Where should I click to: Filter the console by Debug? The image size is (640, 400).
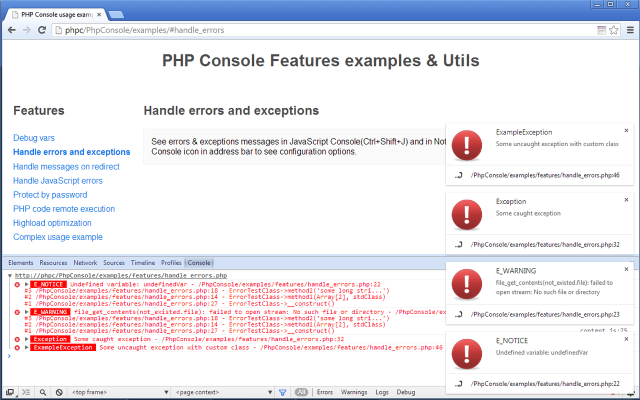click(x=406, y=392)
